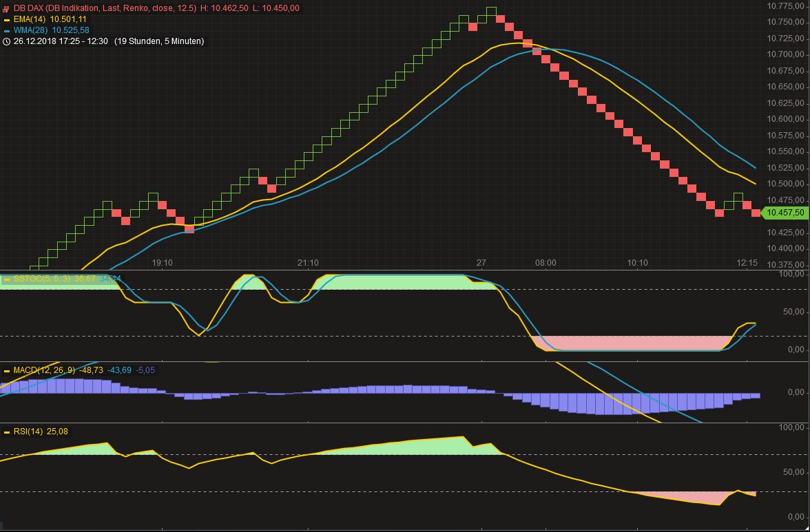Click the MACD signal value -43,69
This screenshot has height=532, width=810.
pos(119,370)
